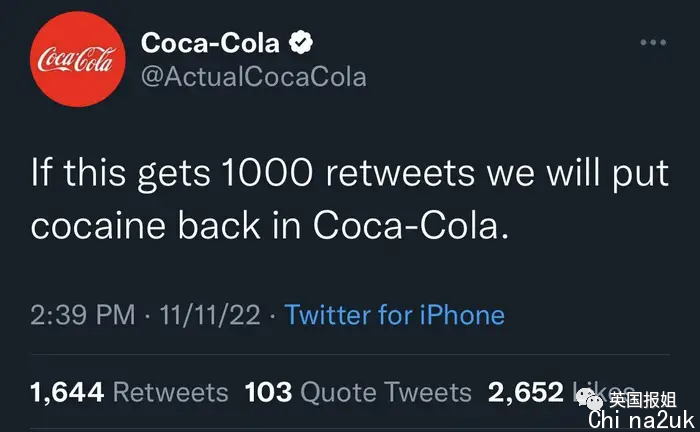
Task: Open the Coca-Cola display name
Action: [x=210, y=43]
